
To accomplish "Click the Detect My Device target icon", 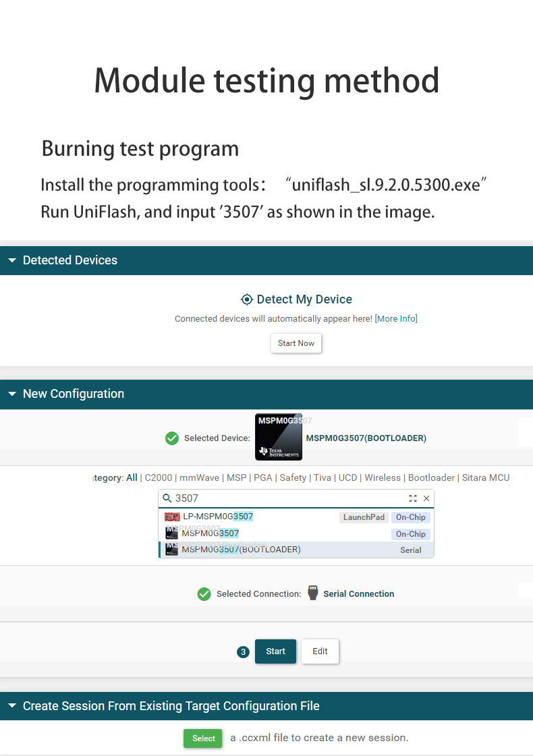I will tap(247, 299).
